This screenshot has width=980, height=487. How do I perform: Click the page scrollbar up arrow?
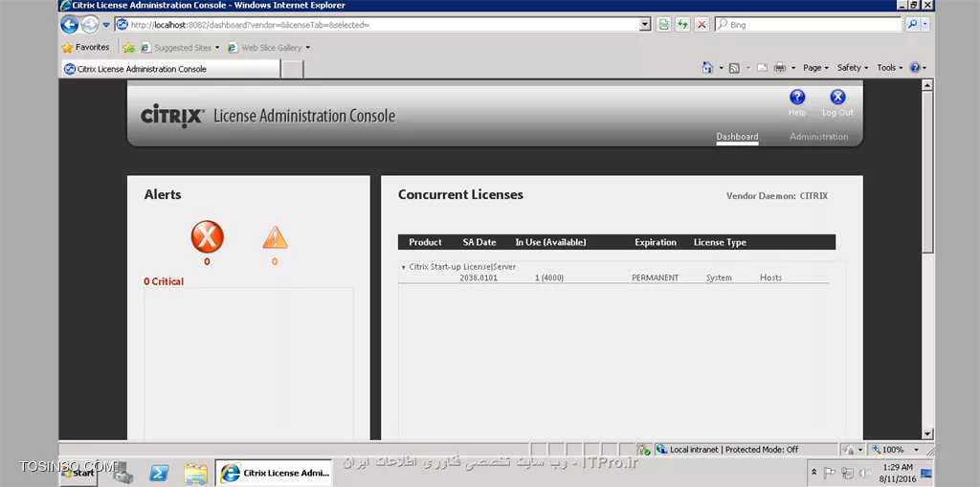[927, 85]
